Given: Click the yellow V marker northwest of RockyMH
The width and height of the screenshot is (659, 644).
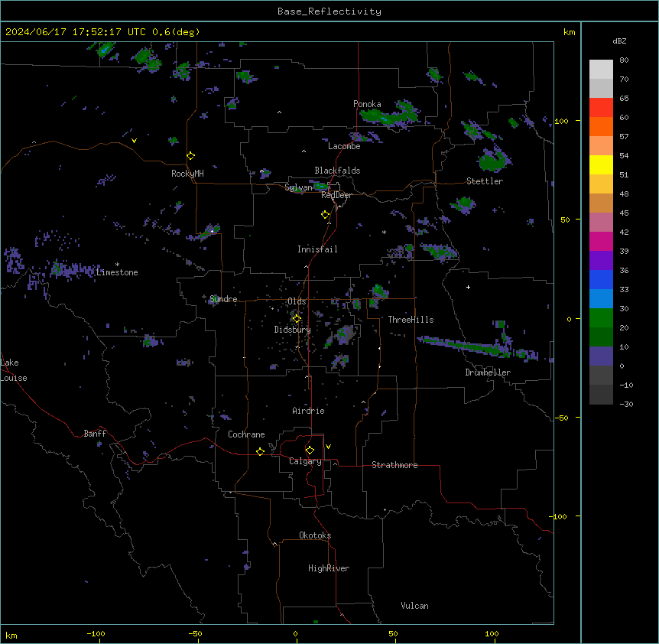Looking at the screenshot, I should pos(134,141).
